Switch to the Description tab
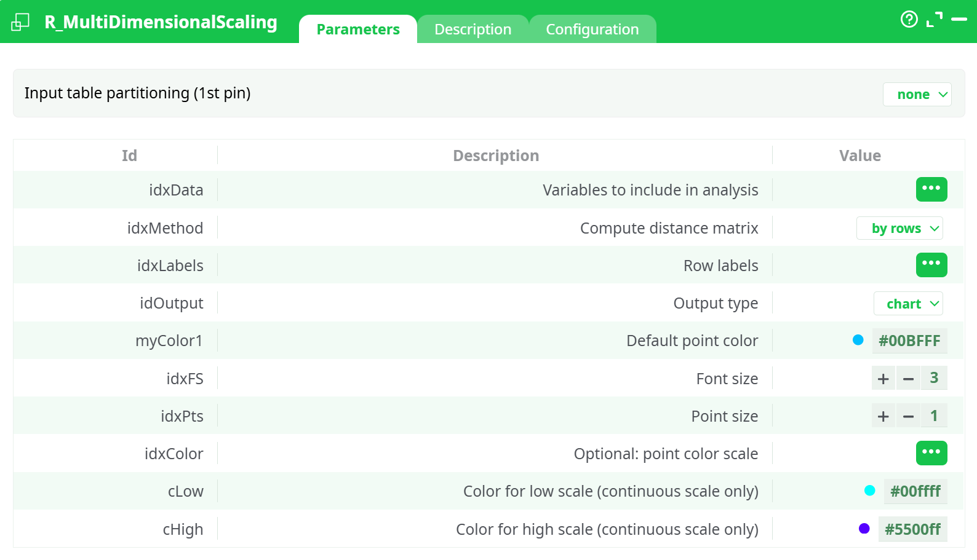This screenshot has height=560, width=977. click(473, 29)
